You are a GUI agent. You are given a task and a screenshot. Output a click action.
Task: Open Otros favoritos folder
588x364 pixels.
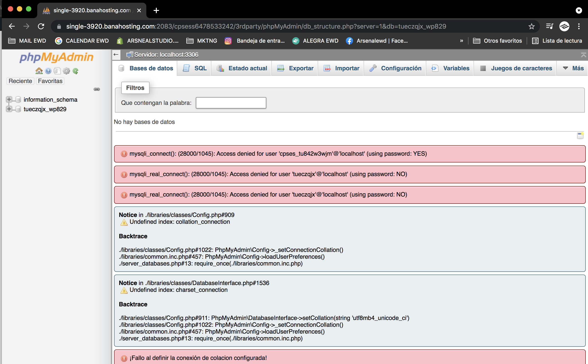coord(498,41)
